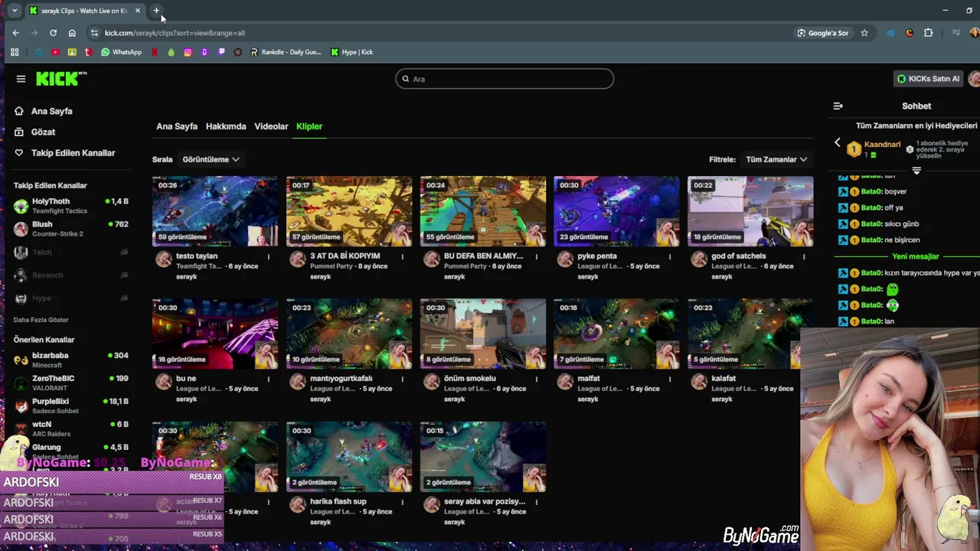The width and height of the screenshot is (980, 551).
Task: Play the BU DEFA BEN ALMIY... clip thumbnail
Action: tap(483, 211)
